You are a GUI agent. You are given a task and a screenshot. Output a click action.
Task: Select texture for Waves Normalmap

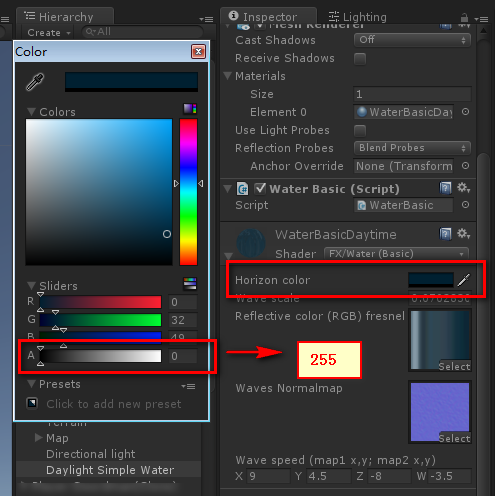(x=454, y=438)
